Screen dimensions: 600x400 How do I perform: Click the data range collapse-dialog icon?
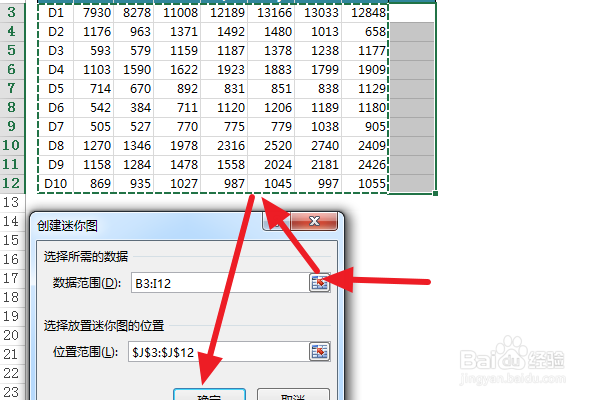[320, 283]
